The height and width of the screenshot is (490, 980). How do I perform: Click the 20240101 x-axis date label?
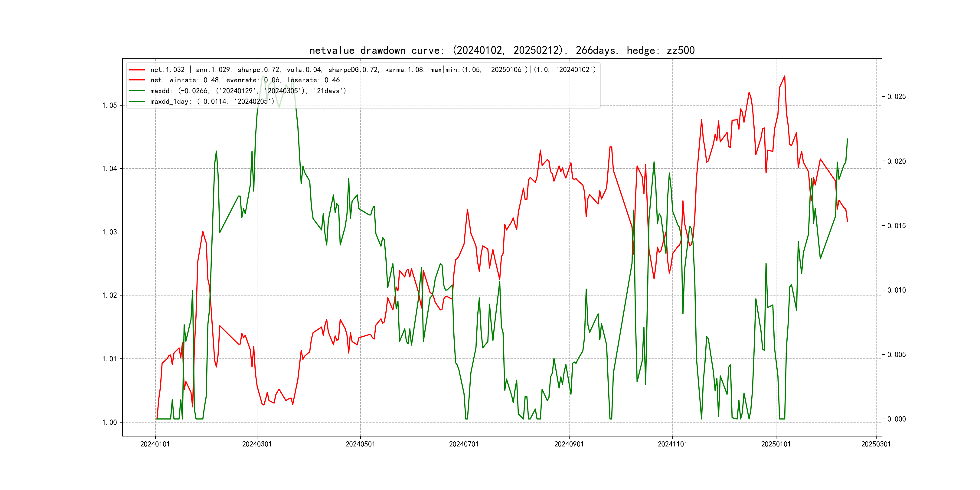click(155, 444)
